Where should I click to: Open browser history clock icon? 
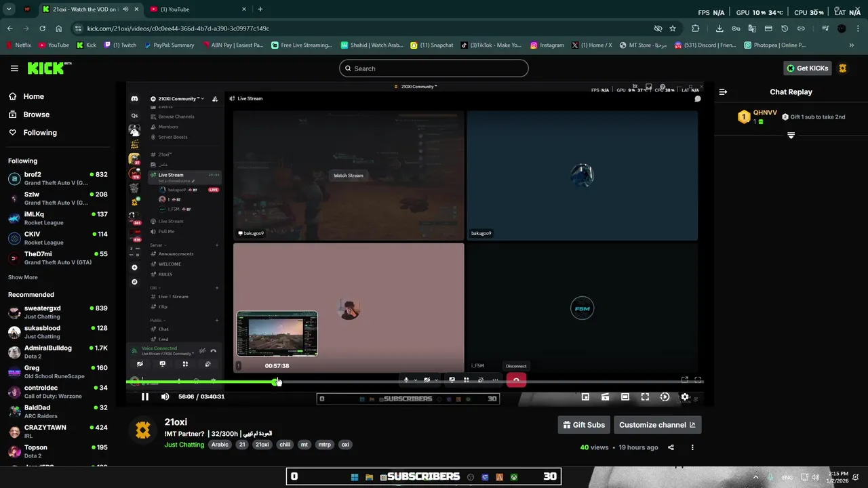point(785,28)
